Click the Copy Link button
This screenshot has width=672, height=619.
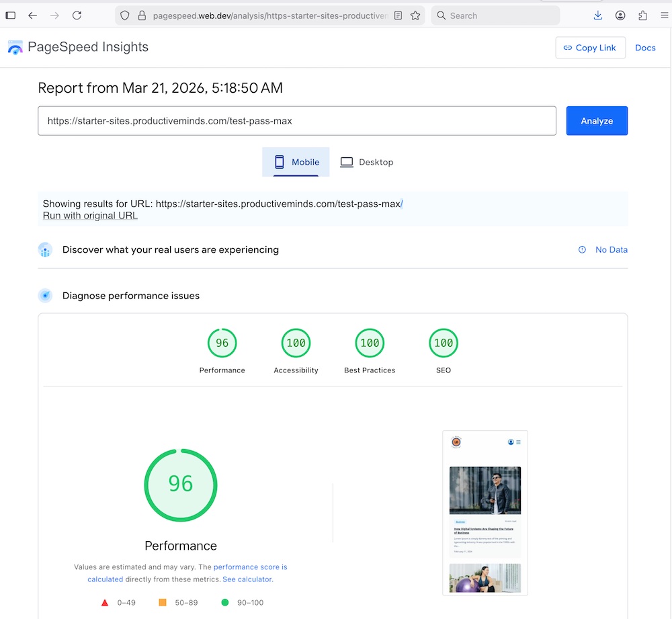(590, 48)
